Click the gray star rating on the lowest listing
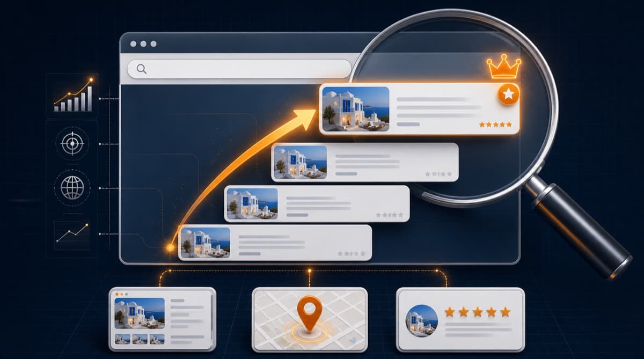The height and width of the screenshot is (359, 644). 352,253
